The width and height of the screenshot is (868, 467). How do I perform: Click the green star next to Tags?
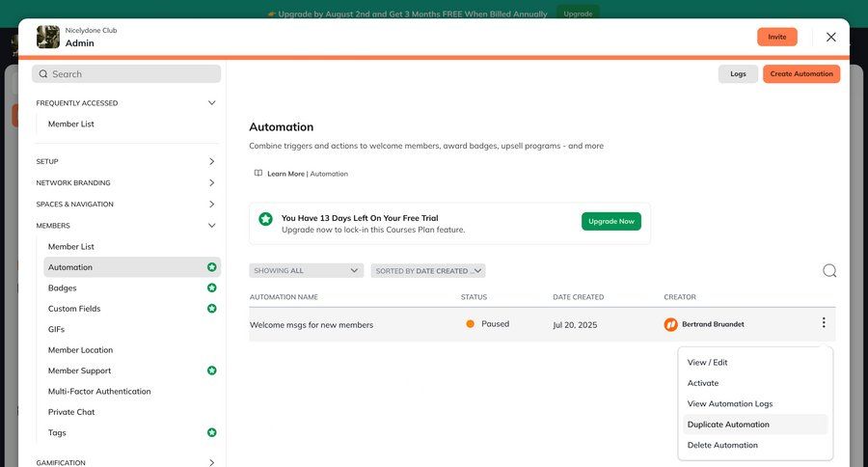pyautogui.click(x=211, y=432)
